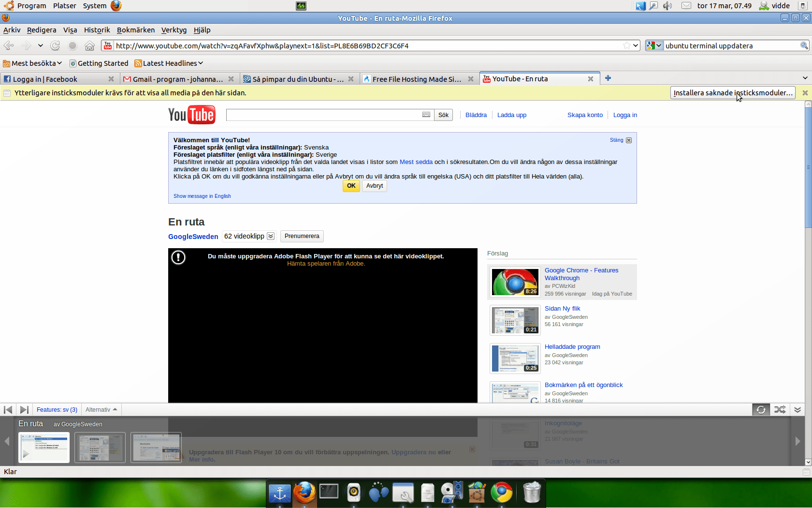Screen dimensions: 812x508
Task: Open the Historik menu
Action: (x=97, y=30)
